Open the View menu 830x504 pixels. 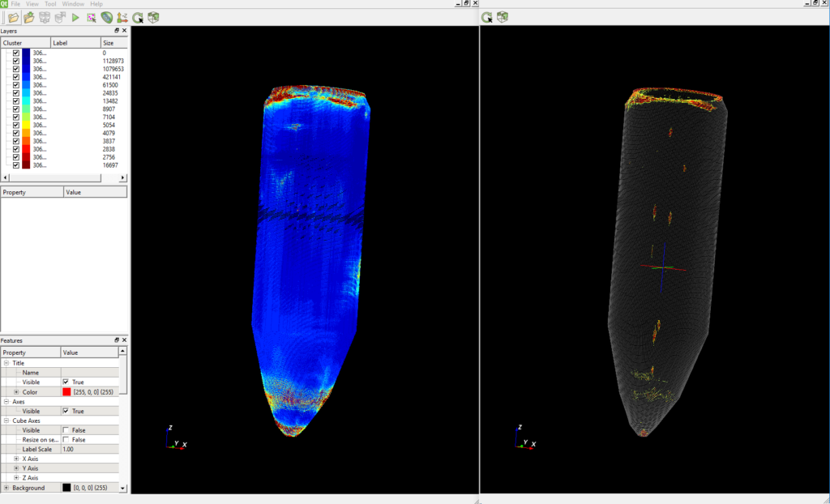tap(32, 4)
